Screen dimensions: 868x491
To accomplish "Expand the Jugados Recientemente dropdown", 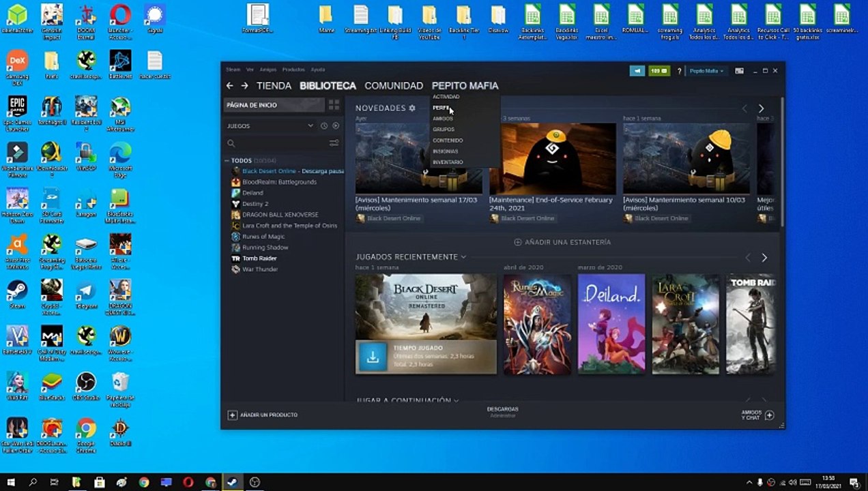I will point(463,257).
